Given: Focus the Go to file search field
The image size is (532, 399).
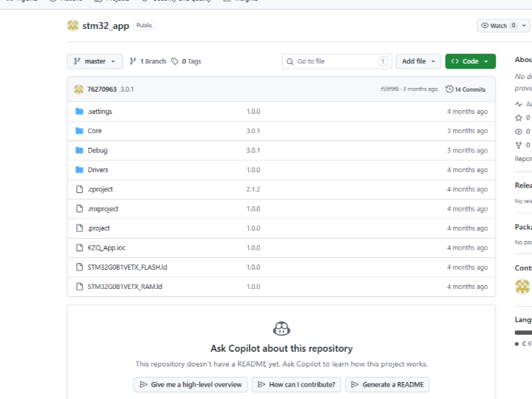Looking at the screenshot, I should click(x=337, y=61).
